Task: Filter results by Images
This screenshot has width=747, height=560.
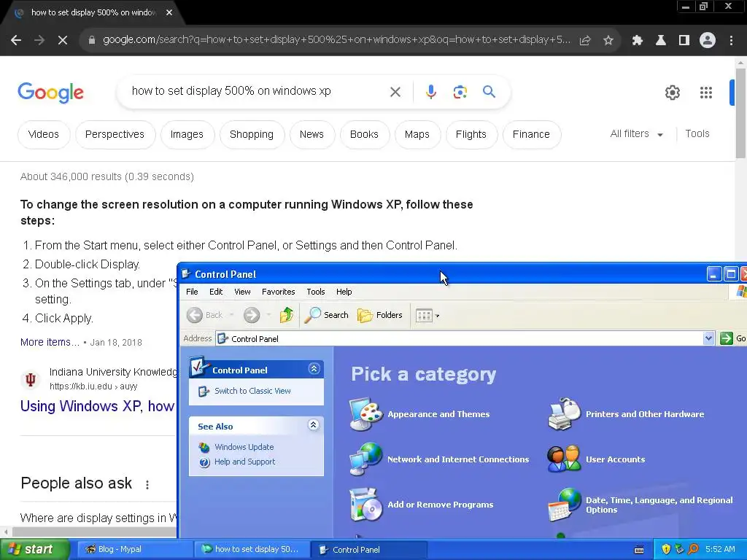Action: (187, 134)
